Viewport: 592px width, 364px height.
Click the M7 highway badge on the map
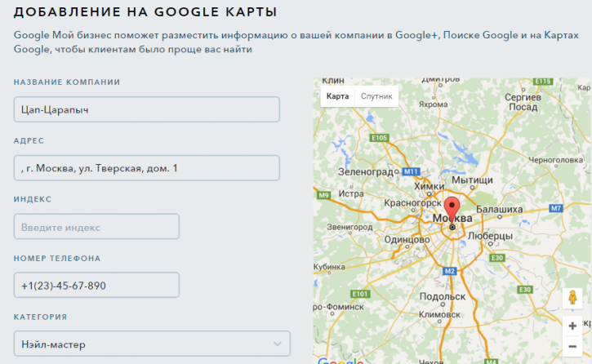click(556, 208)
